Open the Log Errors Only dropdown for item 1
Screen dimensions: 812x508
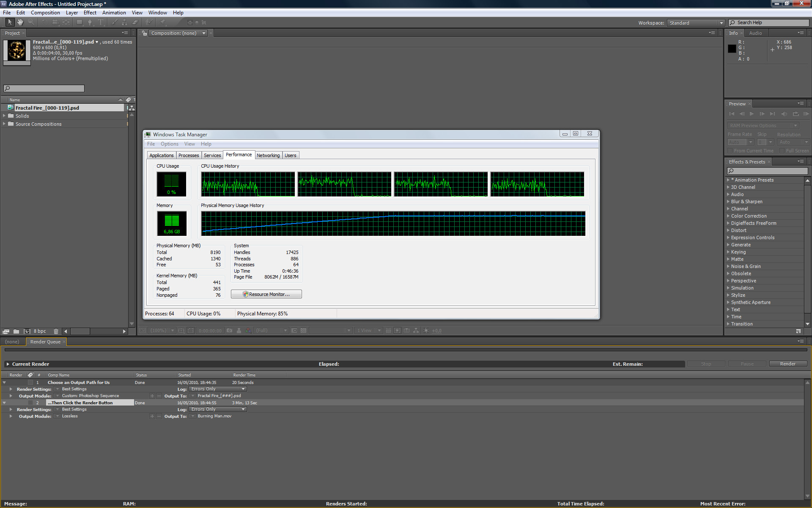pyautogui.click(x=217, y=389)
